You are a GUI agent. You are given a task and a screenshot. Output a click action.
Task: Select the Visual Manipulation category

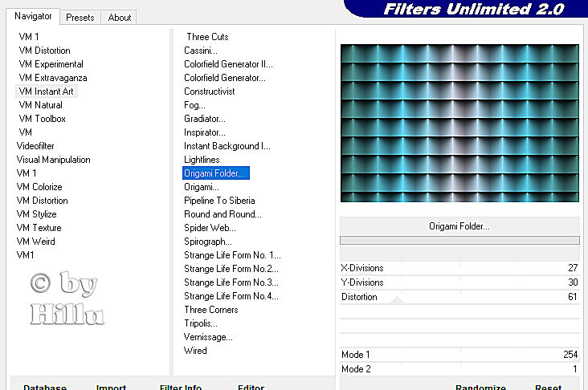click(53, 160)
